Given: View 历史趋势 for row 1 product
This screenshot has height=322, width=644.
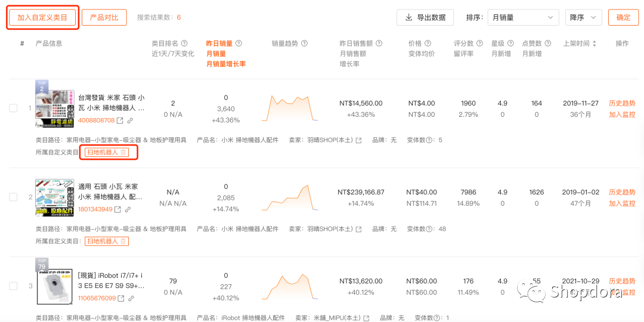Looking at the screenshot, I should pyautogui.click(x=622, y=103).
